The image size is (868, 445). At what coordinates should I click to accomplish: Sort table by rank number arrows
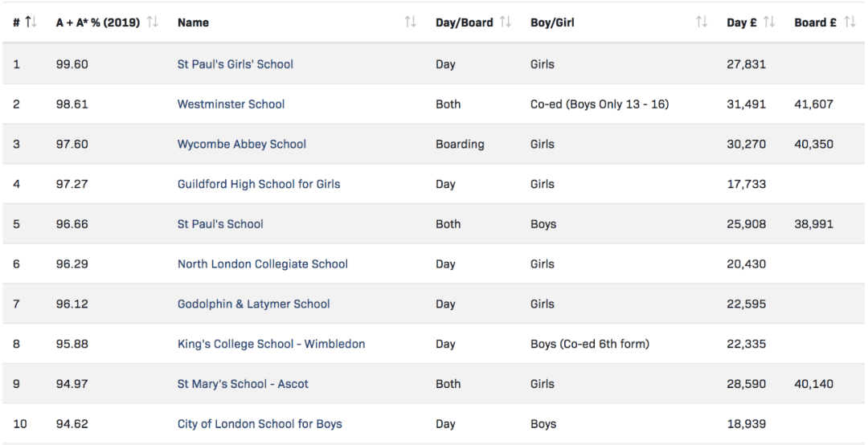[x=31, y=22]
